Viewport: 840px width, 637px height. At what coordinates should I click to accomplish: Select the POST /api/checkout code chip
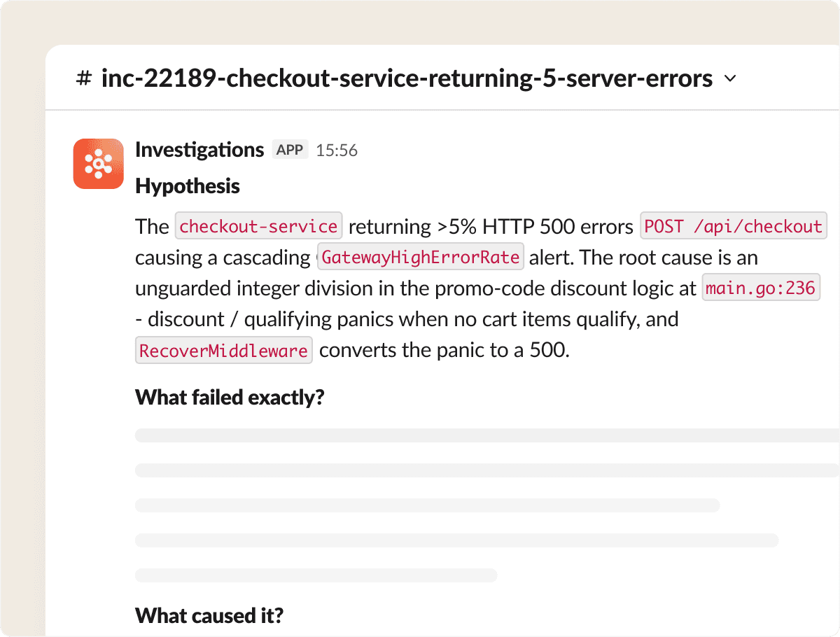point(733,226)
